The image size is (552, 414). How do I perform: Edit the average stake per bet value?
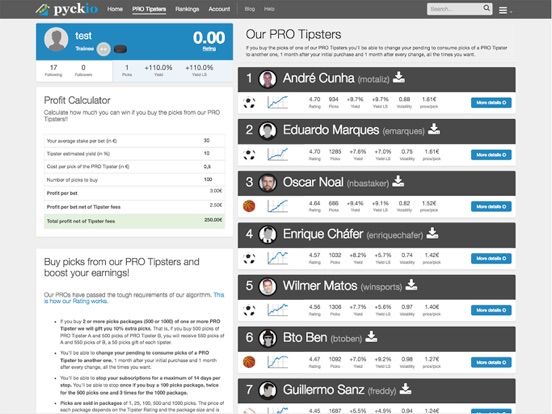(207, 140)
